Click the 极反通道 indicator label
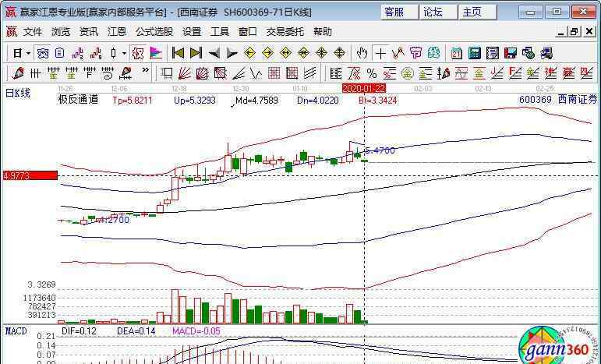The width and height of the screenshot is (601, 364). point(78,100)
